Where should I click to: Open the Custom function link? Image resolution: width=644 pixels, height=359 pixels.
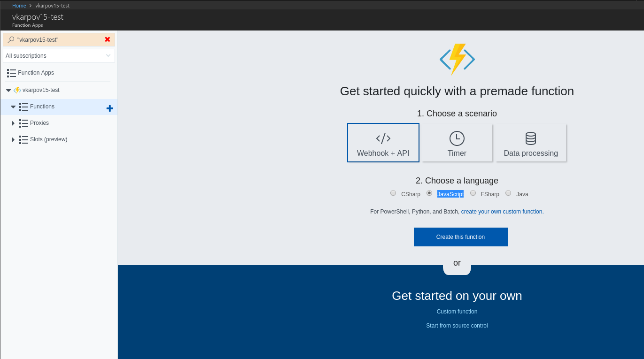[x=457, y=312]
